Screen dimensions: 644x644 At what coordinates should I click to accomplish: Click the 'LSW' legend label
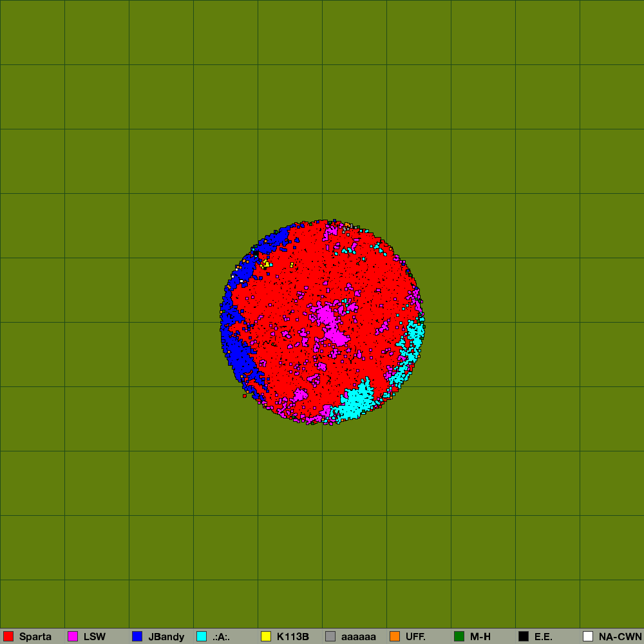point(95,637)
